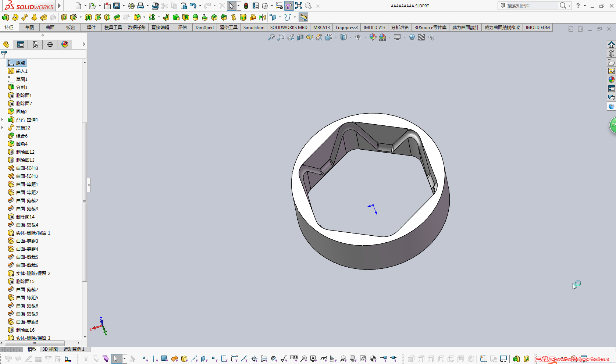This screenshot has height=364, width=616.
Task: Open the Section View tool
Action: [300, 37]
